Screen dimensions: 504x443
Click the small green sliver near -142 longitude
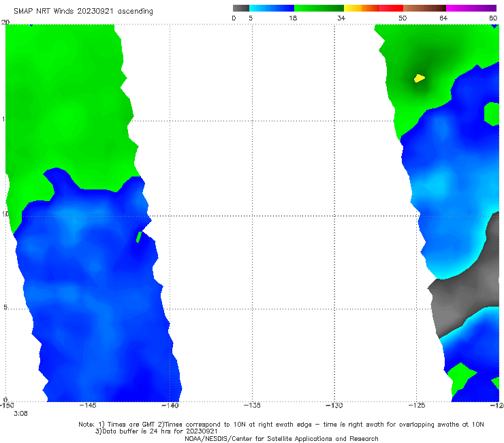(x=139, y=237)
